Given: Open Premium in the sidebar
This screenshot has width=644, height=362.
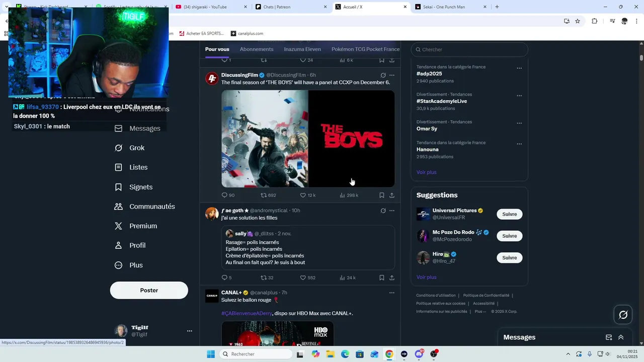Looking at the screenshot, I should [135, 226].
